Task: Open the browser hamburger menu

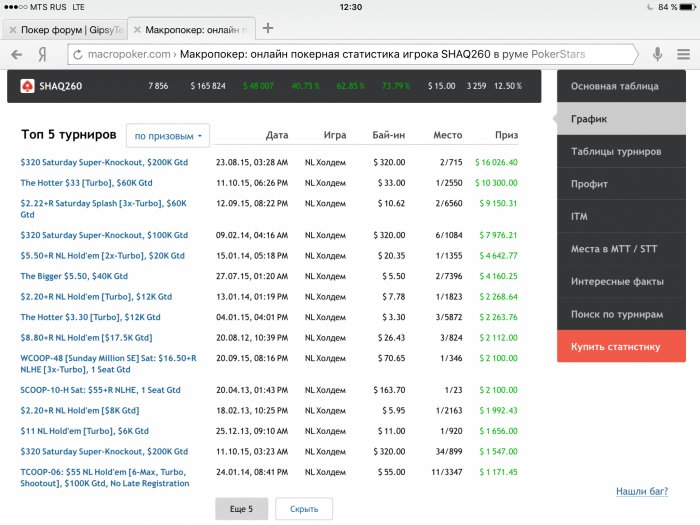Action: 683,54
